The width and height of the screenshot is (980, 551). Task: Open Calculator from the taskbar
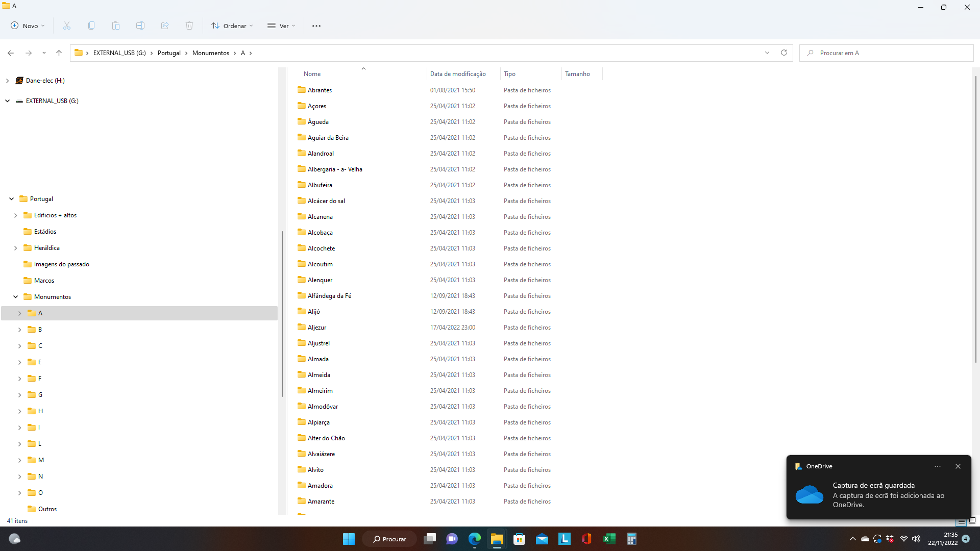pyautogui.click(x=632, y=539)
